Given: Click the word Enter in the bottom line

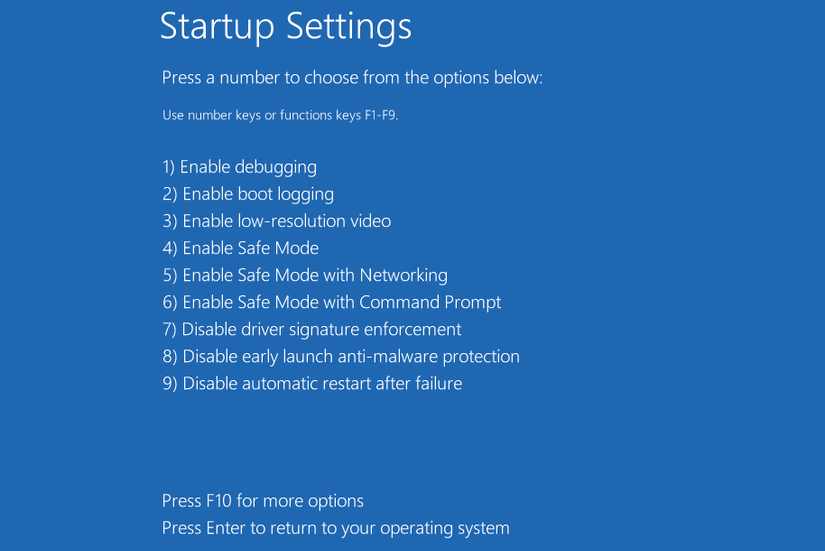Looking at the screenshot, I should (226, 528).
